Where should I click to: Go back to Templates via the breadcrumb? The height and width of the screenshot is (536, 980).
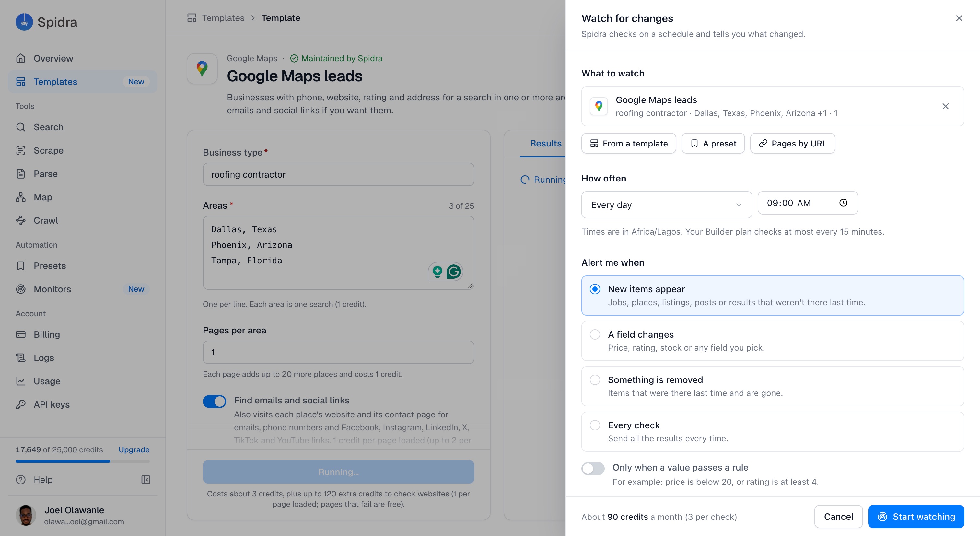(223, 18)
